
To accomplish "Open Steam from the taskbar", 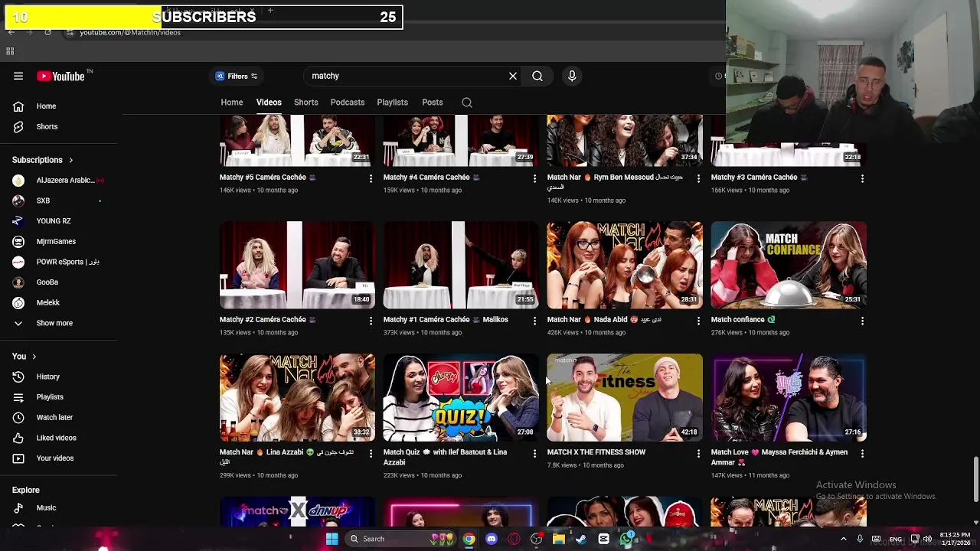I will [581, 539].
